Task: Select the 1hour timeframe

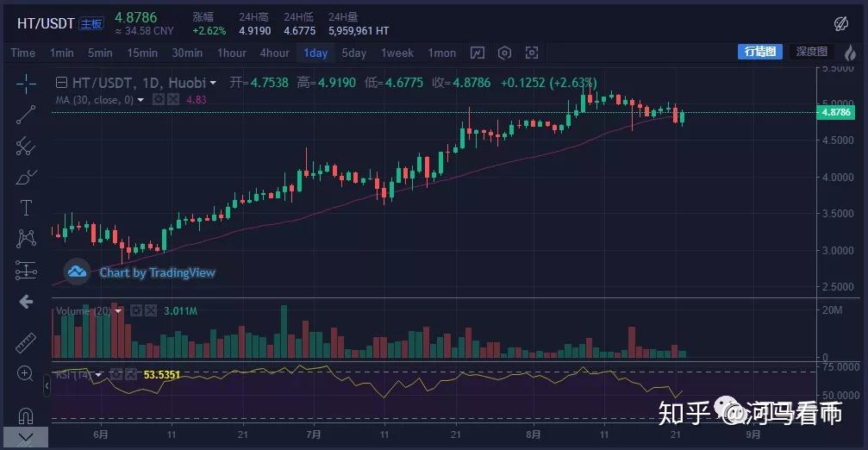Action: [x=231, y=53]
